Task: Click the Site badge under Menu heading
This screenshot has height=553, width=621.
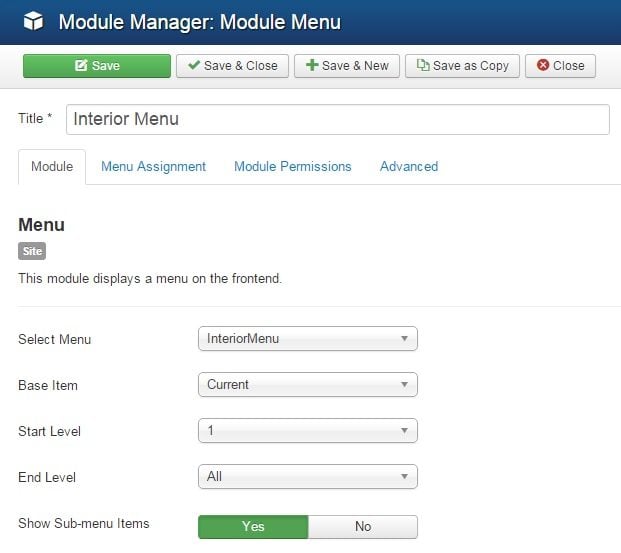Action: coord(32,252)
